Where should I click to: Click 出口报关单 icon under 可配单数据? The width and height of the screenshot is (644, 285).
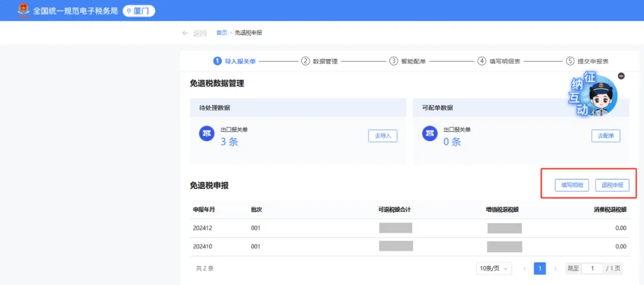(429, 134)
